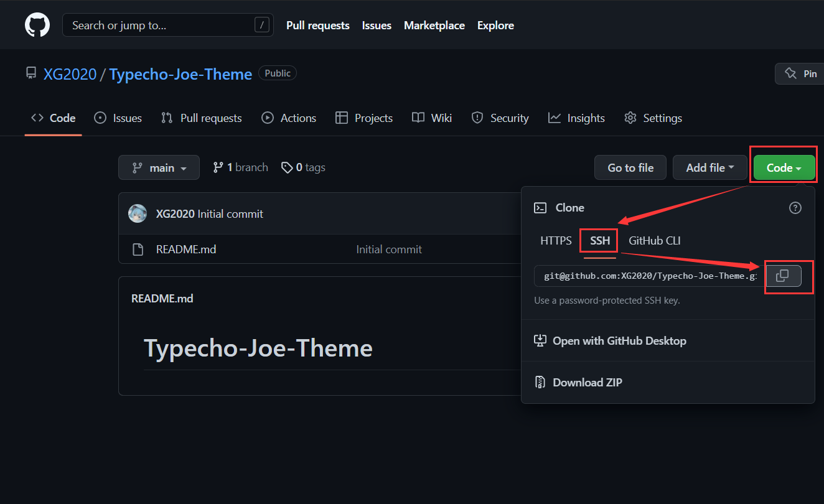
Task: Click the XG2020 avatar thumbnail
Action: coord(138,213)
